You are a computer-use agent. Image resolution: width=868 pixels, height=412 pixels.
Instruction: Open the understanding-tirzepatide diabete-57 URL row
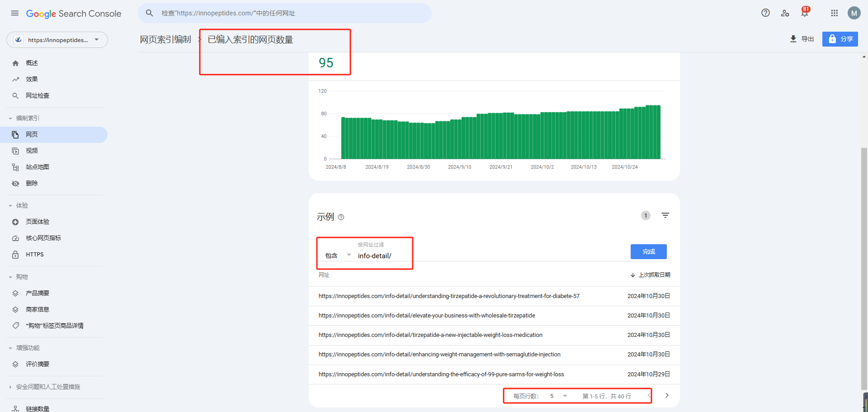494,296
